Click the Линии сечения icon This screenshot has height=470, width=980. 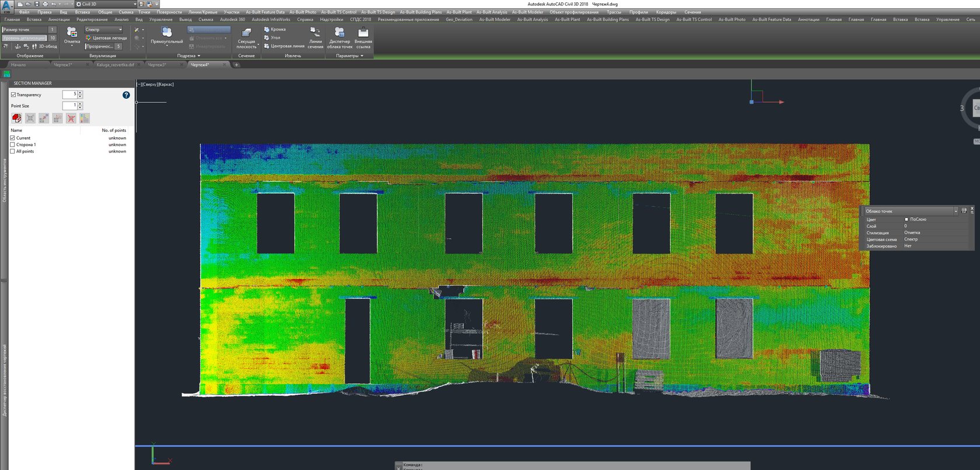(315, 32)
